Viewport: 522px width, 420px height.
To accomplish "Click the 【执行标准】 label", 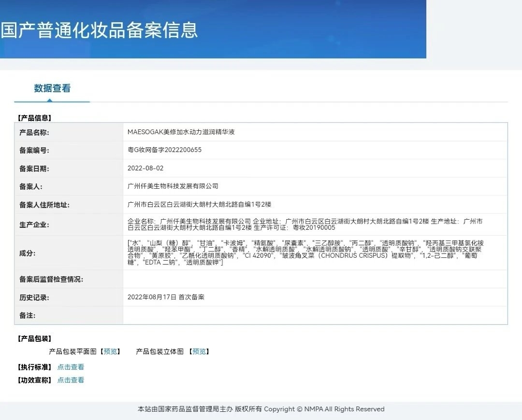I will click(x=34, y=367).
